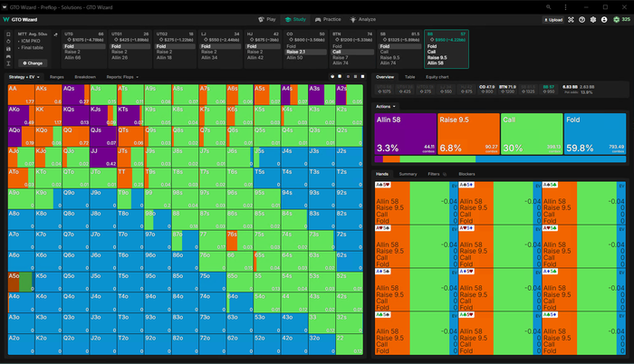Open the Hands tab
The width and height of the screenshot is (634, 364).
point(382,174)
